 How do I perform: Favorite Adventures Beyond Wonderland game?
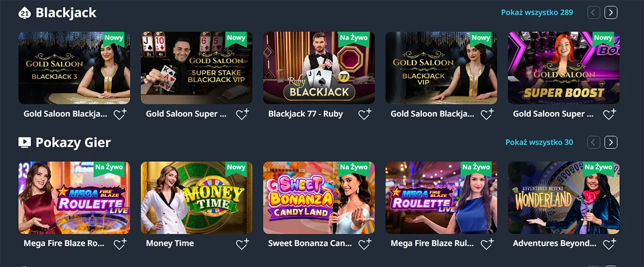(x=609, y=244)
